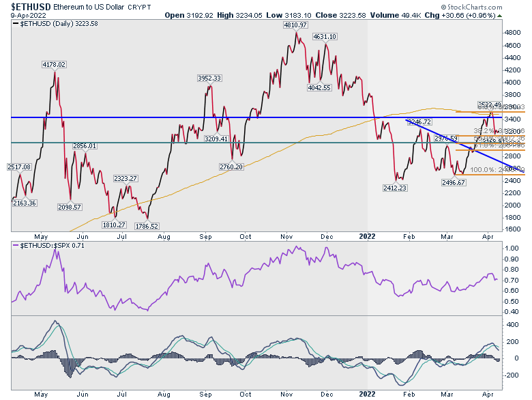Click the 2856.01 price label
Viewport: 532px width, 400px height.
[85, 146]
